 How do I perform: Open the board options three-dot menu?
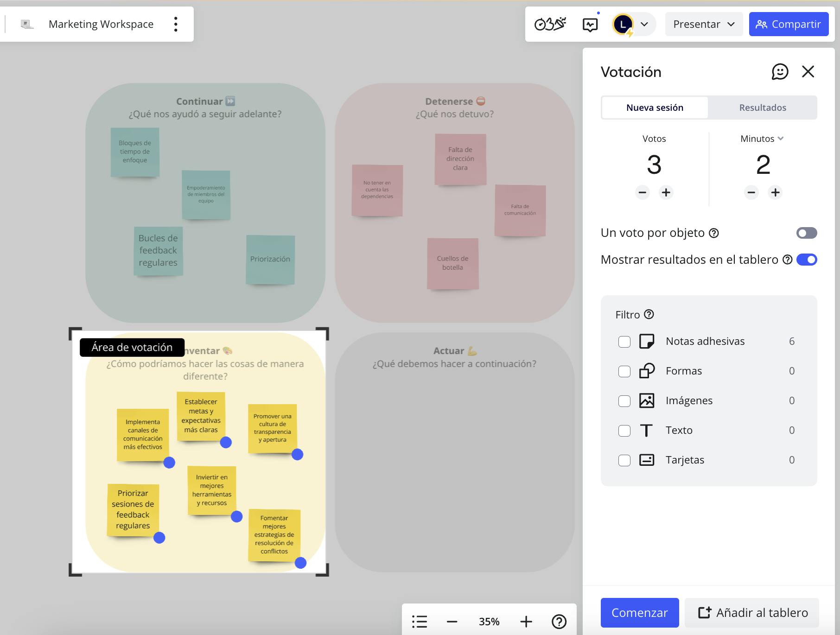176,24
